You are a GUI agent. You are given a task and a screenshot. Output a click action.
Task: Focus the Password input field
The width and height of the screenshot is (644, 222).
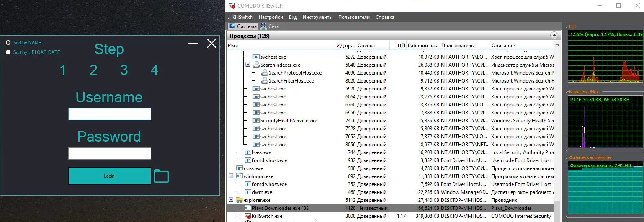click(x=110, y=153)
